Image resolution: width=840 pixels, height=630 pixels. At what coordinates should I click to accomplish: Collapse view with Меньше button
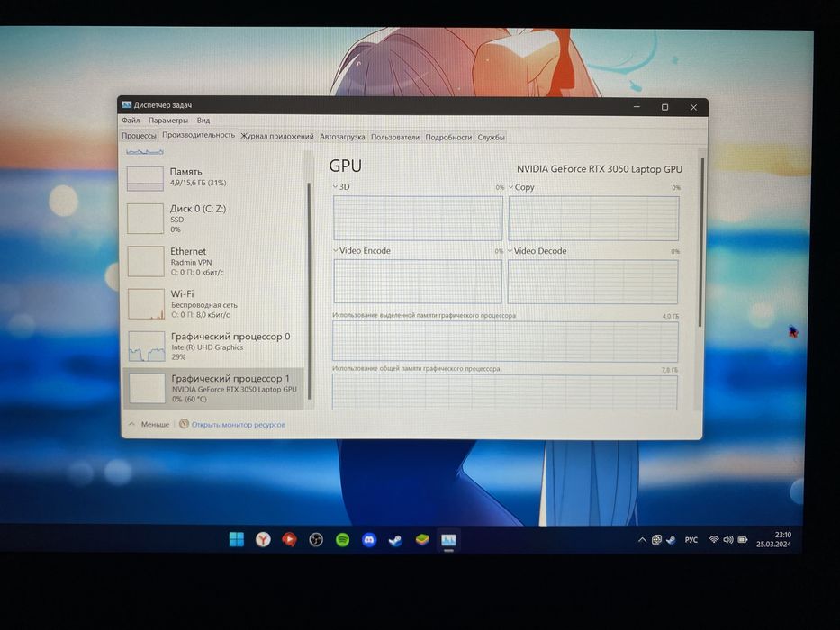[x=149, y=424]
